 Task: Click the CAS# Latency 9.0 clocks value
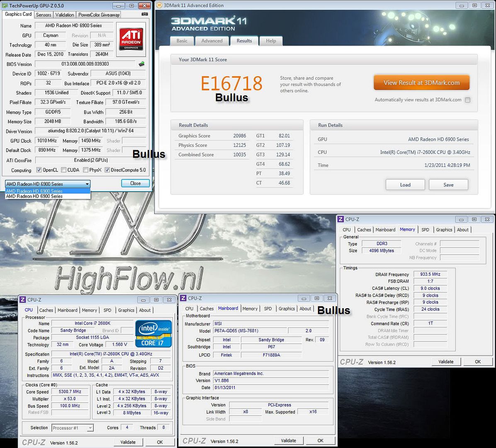point(430,288)
